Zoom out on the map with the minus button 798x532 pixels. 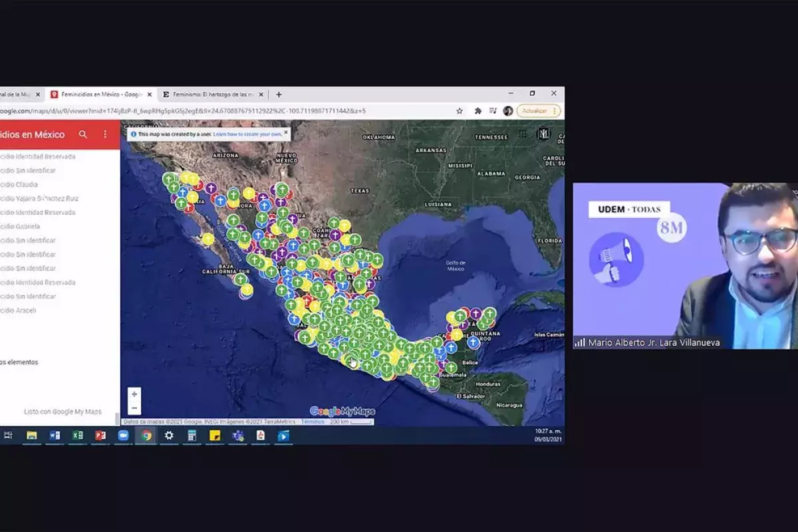coord(134,408)
